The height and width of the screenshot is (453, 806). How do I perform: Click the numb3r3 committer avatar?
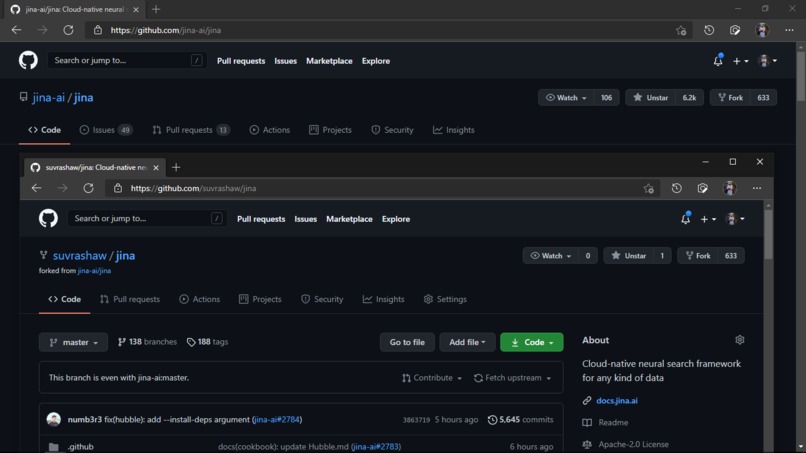(x=53, y=419)
